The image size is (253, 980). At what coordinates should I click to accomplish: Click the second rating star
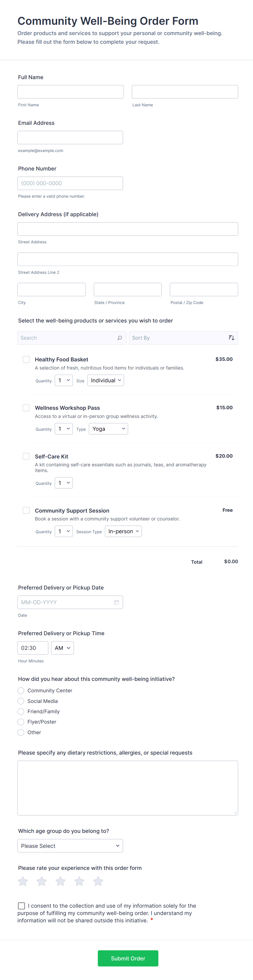(x=42, y=881)
